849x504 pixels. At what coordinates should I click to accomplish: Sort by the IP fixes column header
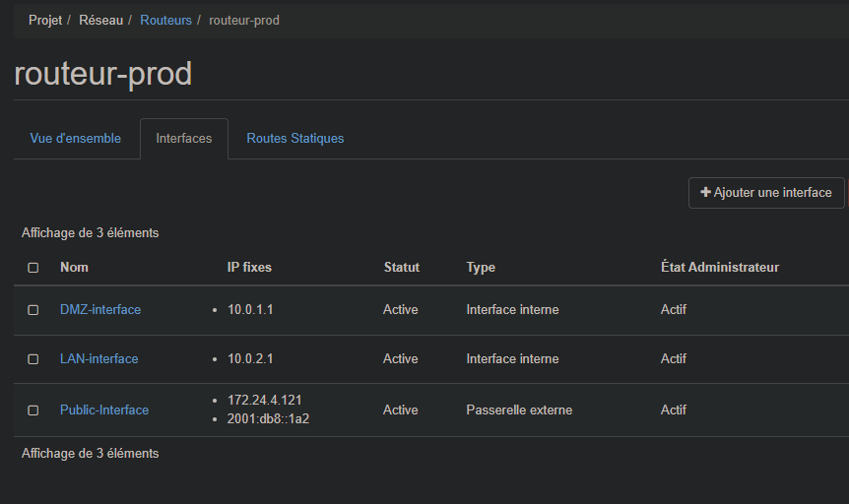tap(249, 268)
